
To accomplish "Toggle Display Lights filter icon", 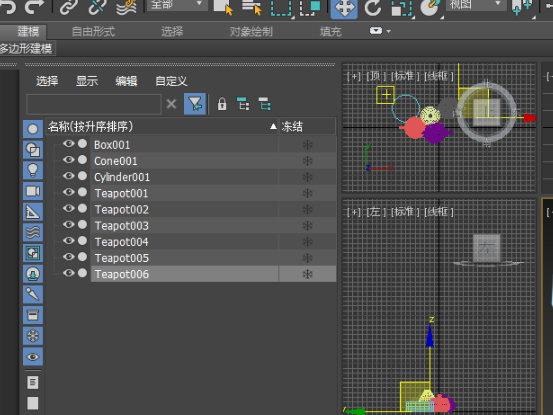I will pos(33,171).
